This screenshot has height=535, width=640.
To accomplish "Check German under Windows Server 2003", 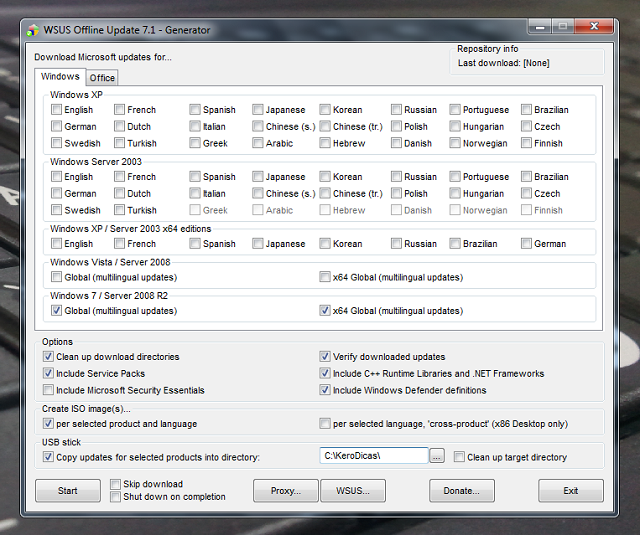I will coord(56,193).
